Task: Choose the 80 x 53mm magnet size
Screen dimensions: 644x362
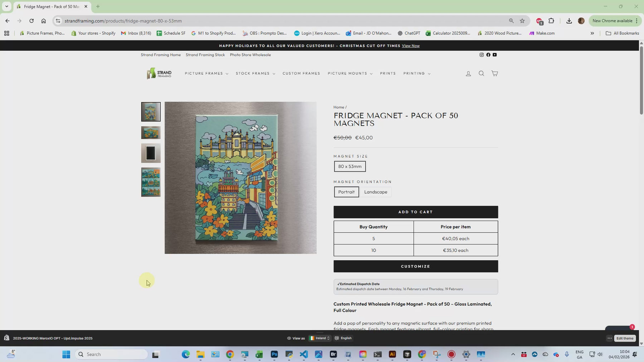Action: [x=350, y=166]
